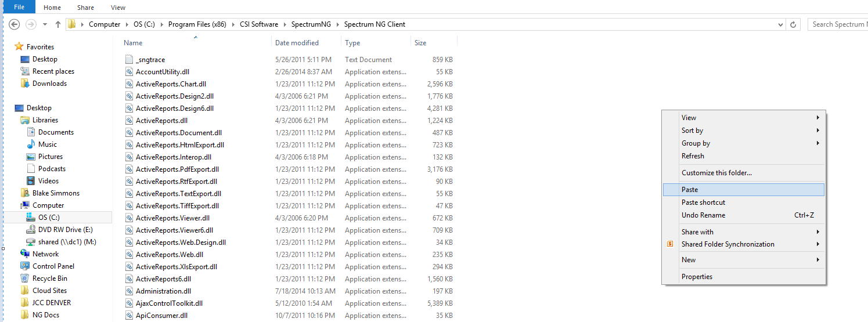The image size is (868, 322).
Task: Select Music library icon
Action: 31,144
